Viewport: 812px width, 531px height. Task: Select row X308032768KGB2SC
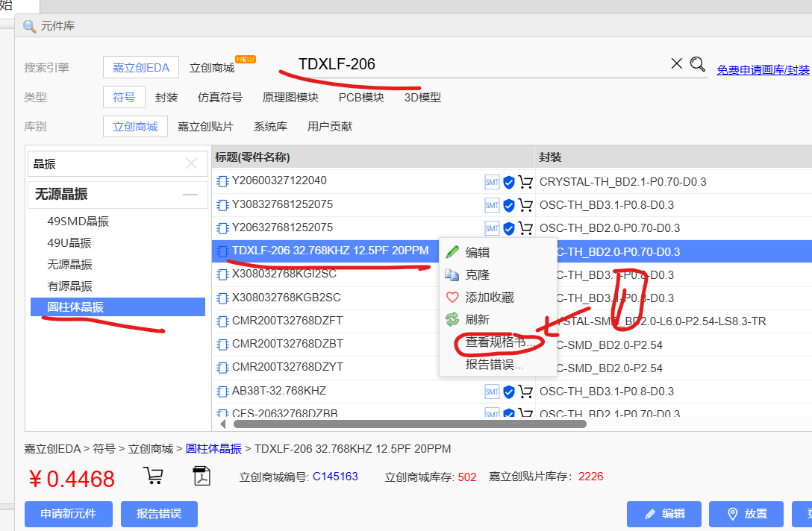pyautogui.click(x=287, y=298)
